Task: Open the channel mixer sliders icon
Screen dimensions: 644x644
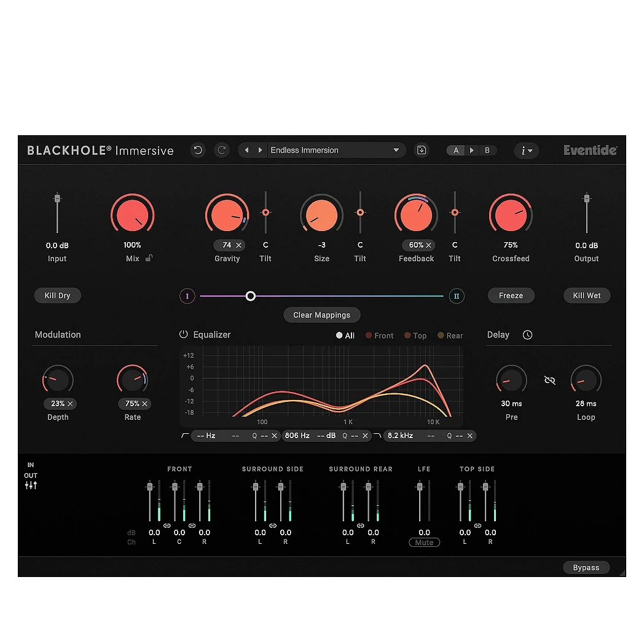Action: pos(31,485)
